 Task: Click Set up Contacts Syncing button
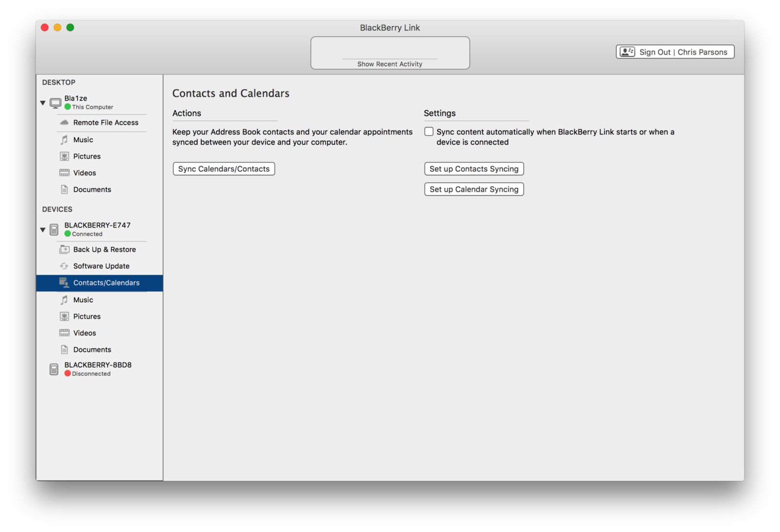point(474,169)
